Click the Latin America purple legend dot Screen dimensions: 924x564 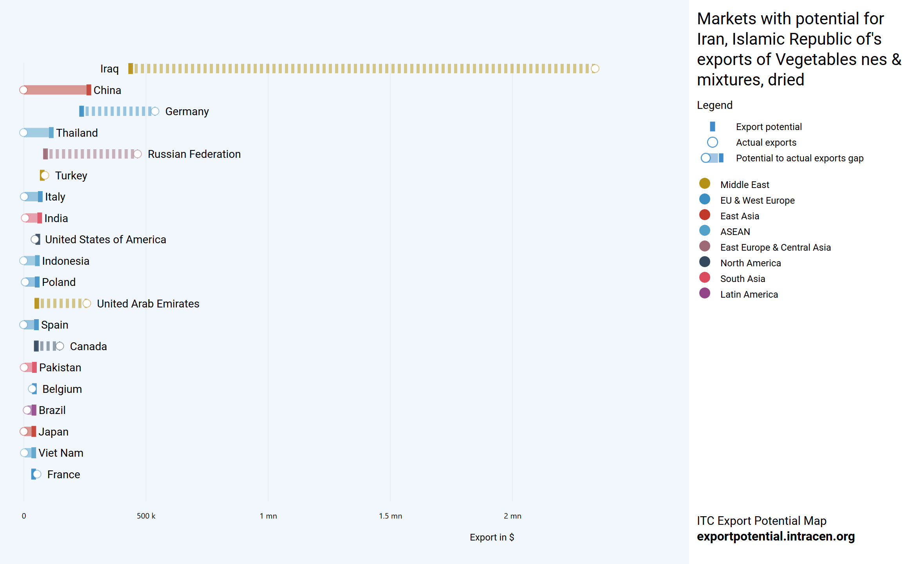(704, 293)
